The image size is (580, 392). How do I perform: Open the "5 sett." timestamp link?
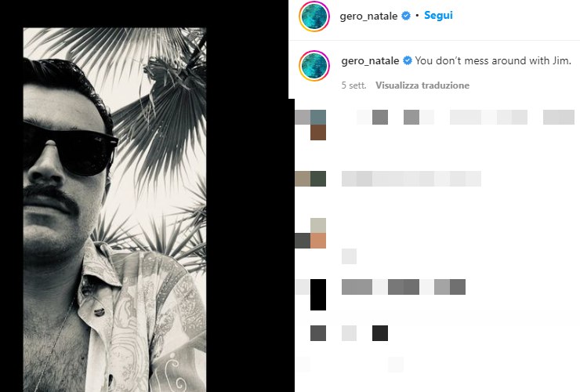pos(353,85)
